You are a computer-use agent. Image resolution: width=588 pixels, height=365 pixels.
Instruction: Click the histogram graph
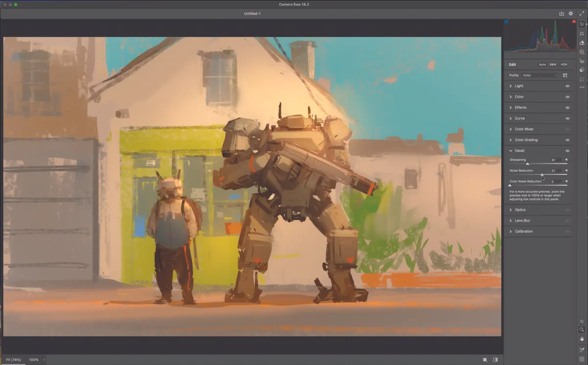tap(540, 36)
